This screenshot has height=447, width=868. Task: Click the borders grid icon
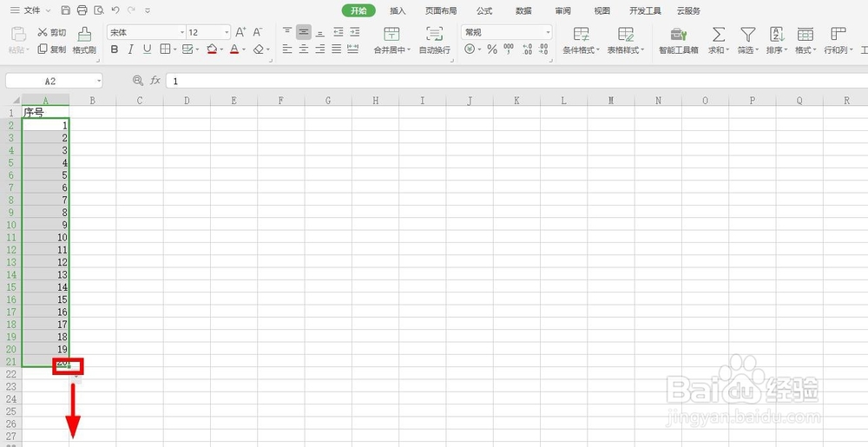pos(165,49)
